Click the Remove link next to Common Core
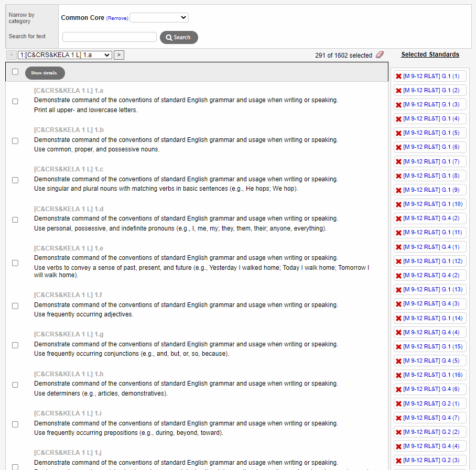The image size is (476, 470). [x=117, y=18]
